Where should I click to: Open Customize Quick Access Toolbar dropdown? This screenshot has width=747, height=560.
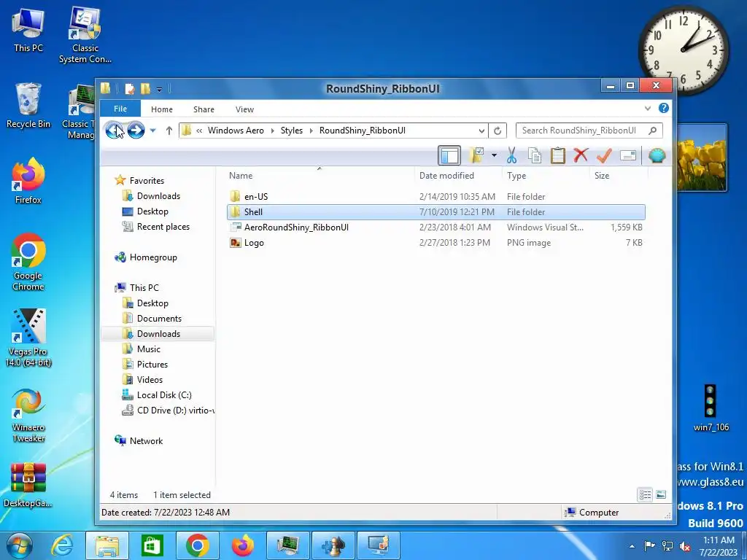[159, 89]
